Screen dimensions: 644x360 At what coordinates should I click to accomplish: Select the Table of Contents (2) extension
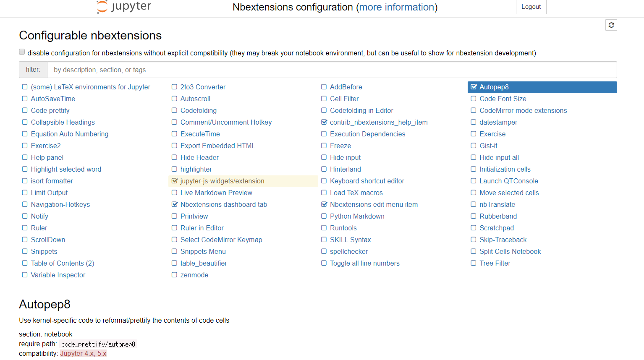[63, 263]
